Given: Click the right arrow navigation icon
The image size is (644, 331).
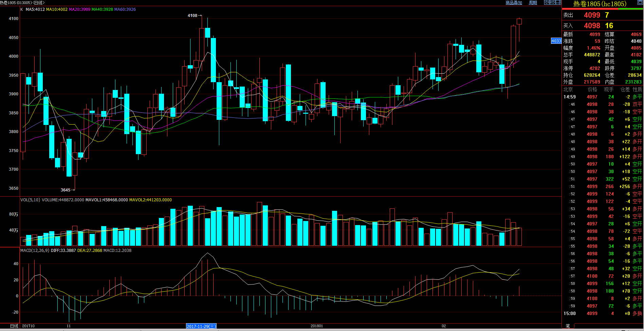Looking at the screenshot, I should [x=553, y=2].
